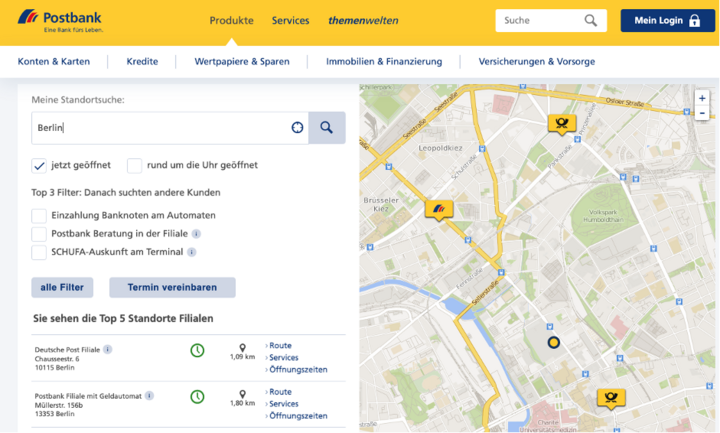The width and height of the screenshot is (720, 433).
Task: Click the address Müllerstr. 156b
Action: click(x=59, y=405)
